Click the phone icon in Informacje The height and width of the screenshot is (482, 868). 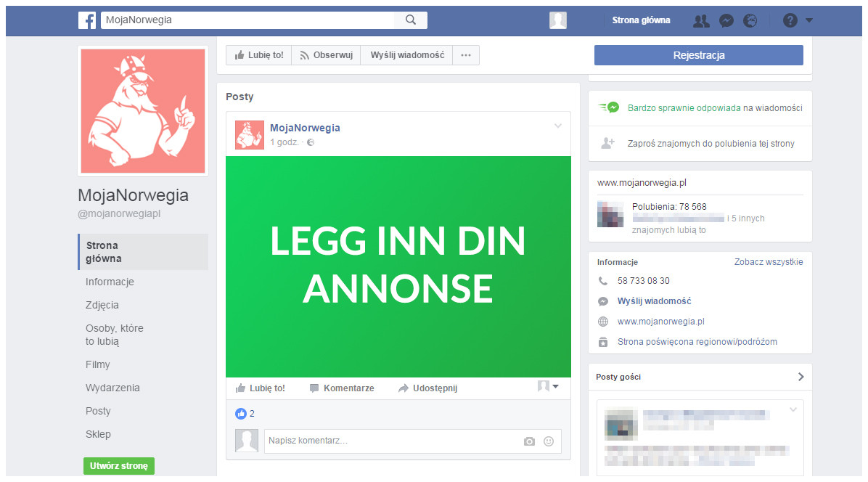coord(603,281)
